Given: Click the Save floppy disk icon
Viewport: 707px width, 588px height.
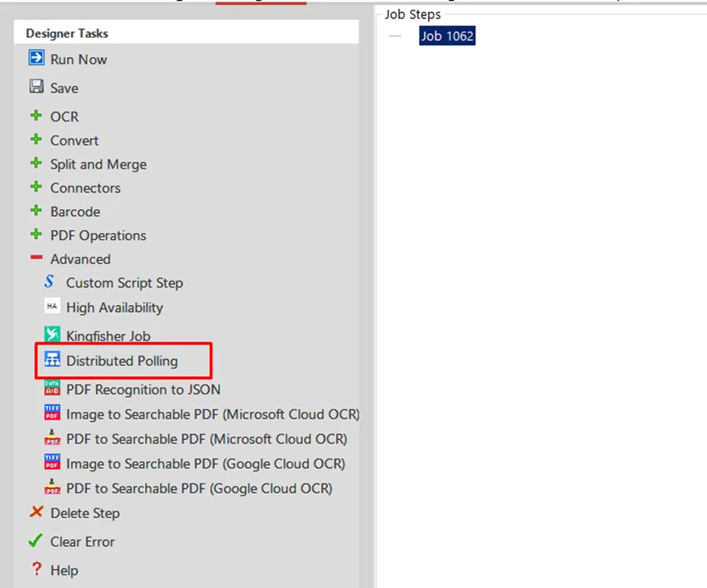Looking at the screenshot, I should coord(36,86).
